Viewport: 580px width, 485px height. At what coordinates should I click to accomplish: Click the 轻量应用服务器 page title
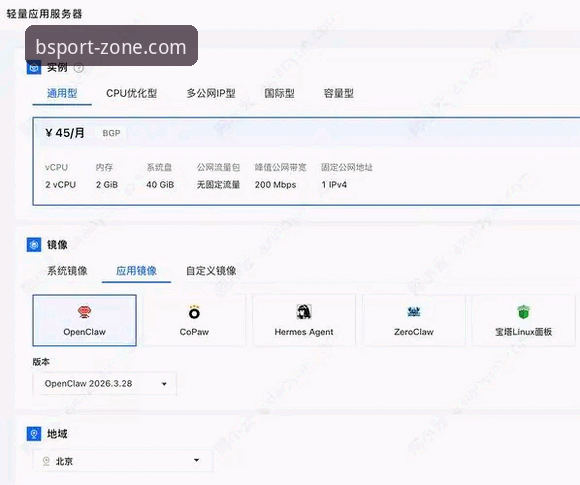pyautogui.click(x=44, y=14)
